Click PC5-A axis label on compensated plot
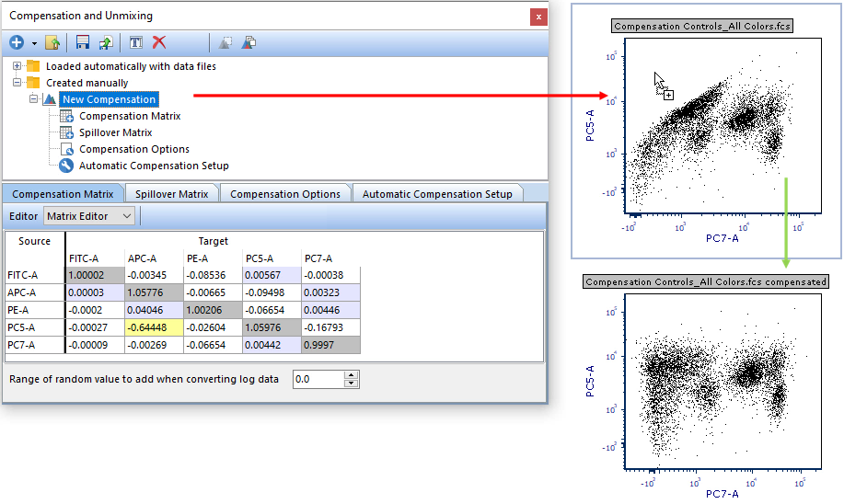Screen dimensions: 844x504 tap(590, 381)
